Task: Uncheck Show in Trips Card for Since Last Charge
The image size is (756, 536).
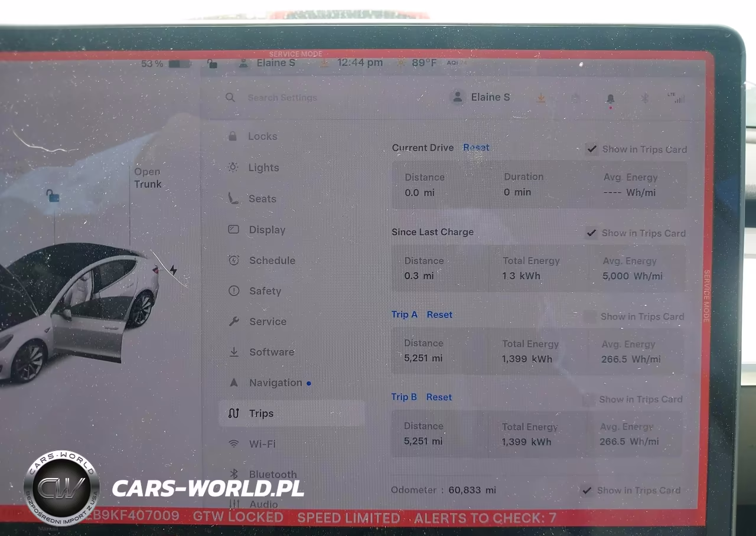Action: click(591, 233)
